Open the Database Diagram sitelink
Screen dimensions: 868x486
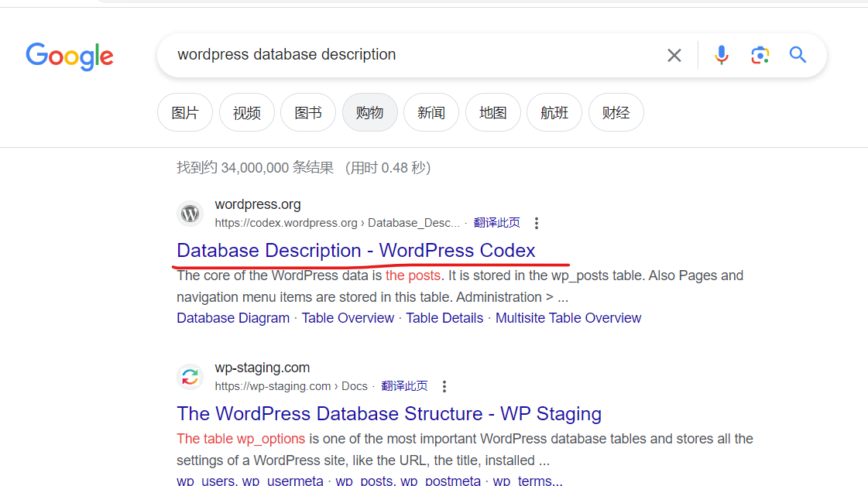233,318
